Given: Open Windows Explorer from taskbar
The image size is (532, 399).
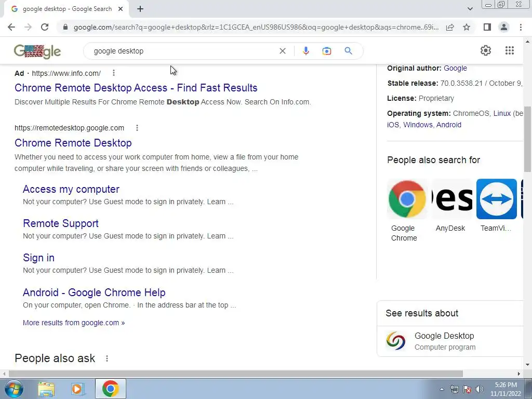Looking at the screenshot, I should pos(46,389).
